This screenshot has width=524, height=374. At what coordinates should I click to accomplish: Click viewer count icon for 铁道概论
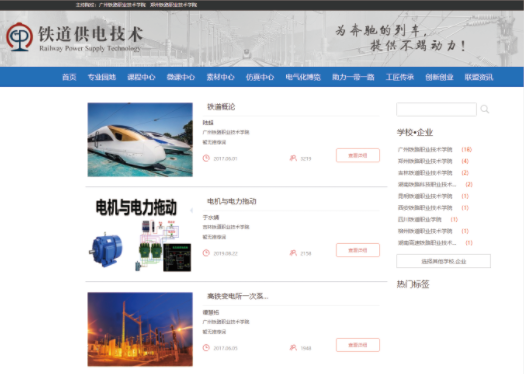tap(293, 158)
